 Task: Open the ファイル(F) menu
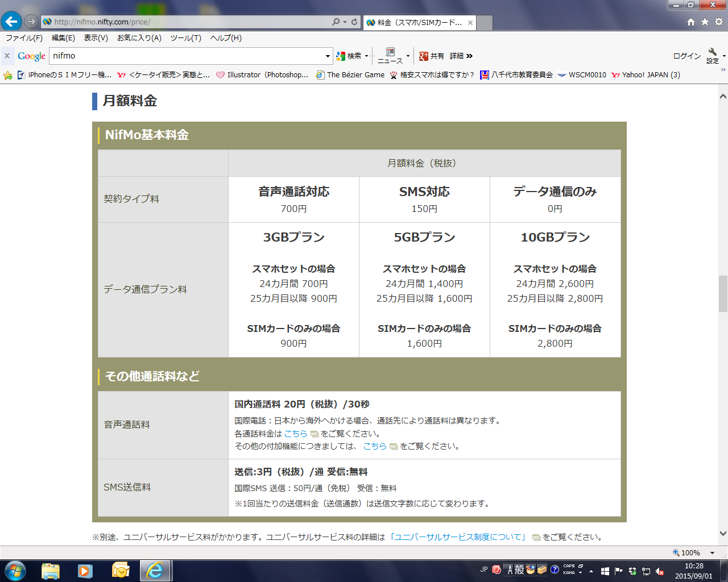point(24,38)
